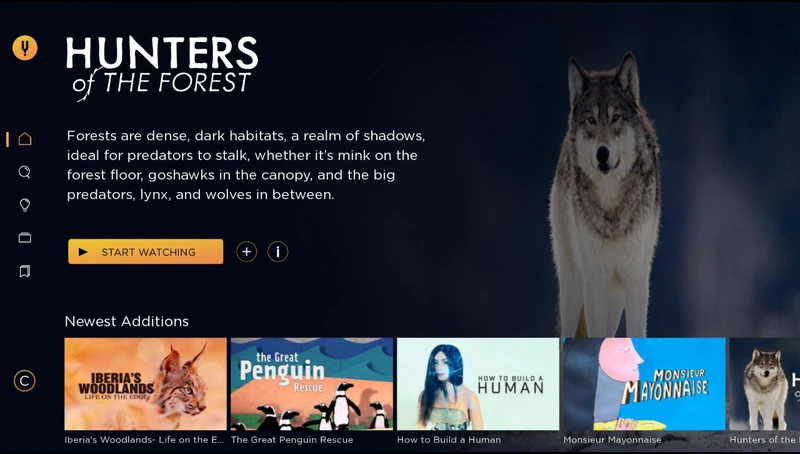Screen dimensions: 800x454
Task: Open the Collections stacked-card icon
Action: [24, 238]
